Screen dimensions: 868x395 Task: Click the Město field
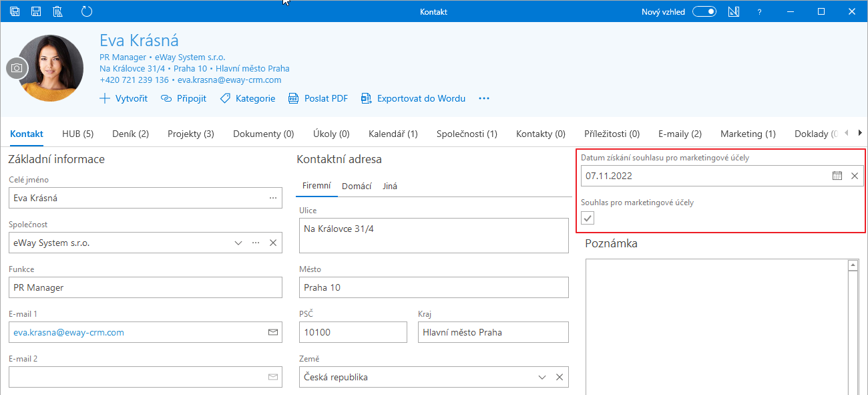coord(434,287)
